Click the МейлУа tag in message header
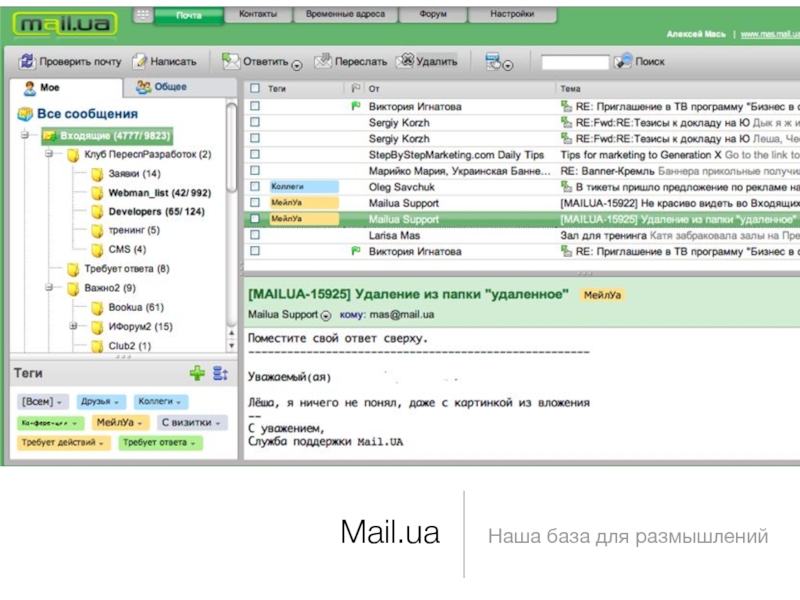Image resolution: width=800 pixels, height=600 pixels. click(602, 295)
